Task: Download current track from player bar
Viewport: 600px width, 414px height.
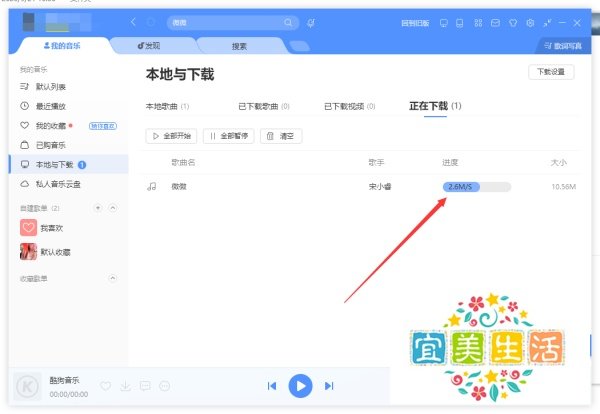Action: [125, 386]
